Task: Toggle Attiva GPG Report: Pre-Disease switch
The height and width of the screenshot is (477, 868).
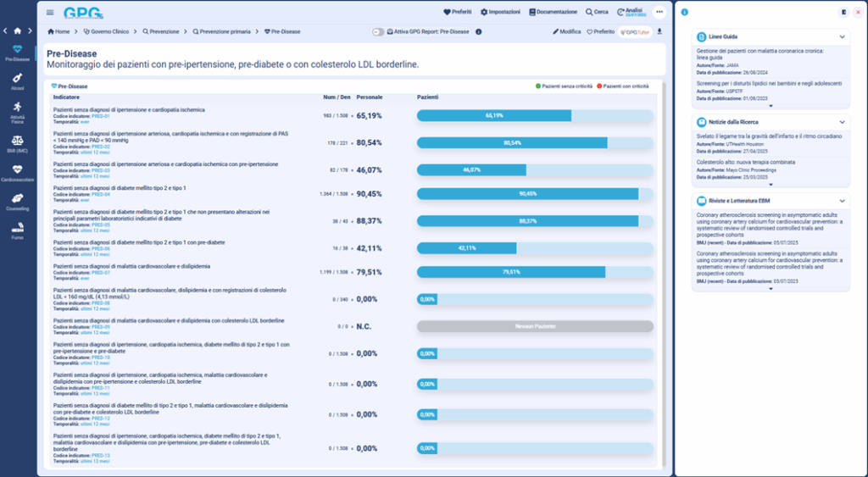Action: [x=378, y=31]
